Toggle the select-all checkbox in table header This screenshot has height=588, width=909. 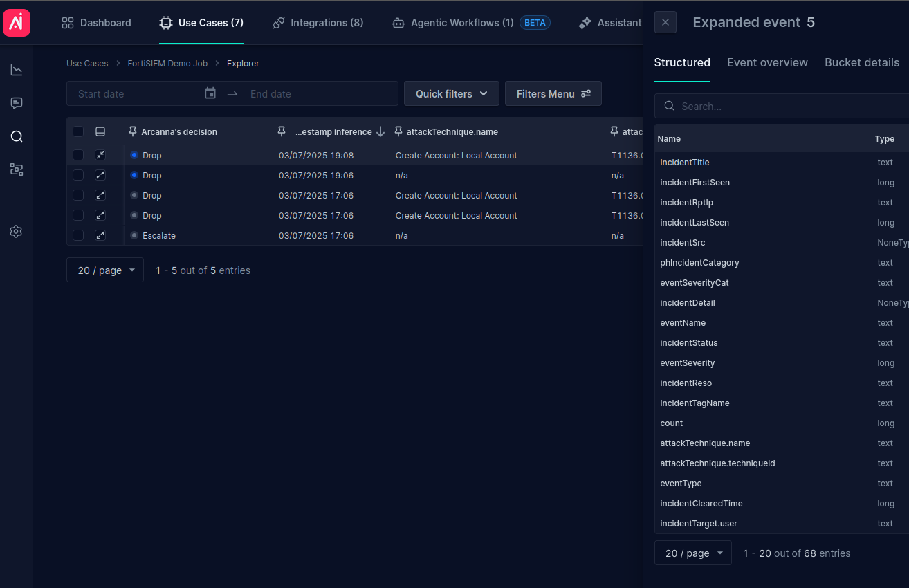[x=78, y=131]
